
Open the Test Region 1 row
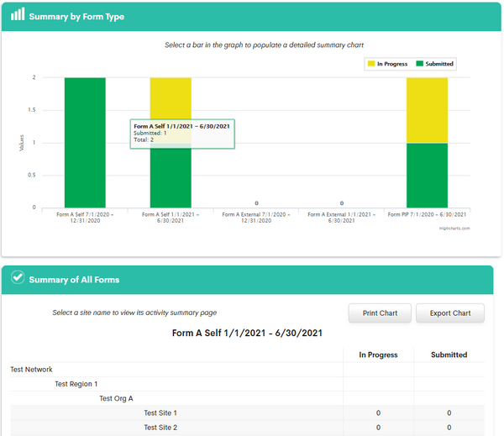tap(76, 384)
